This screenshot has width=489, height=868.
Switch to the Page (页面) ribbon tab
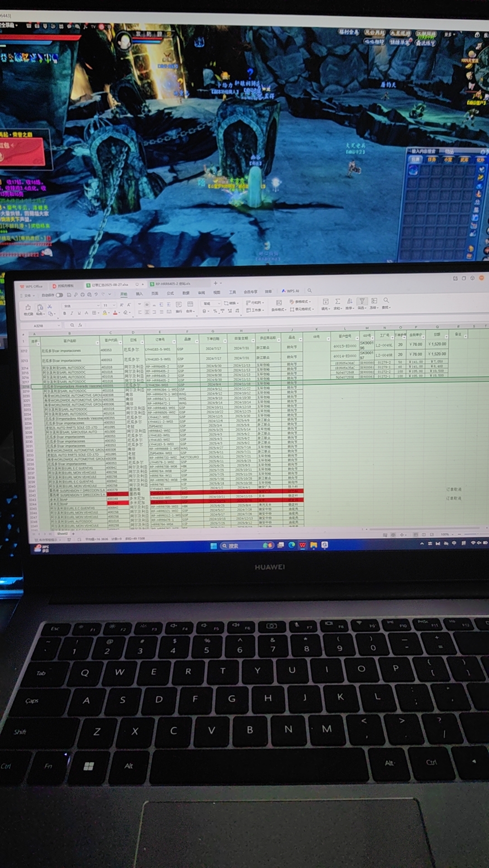coord(155,294)
